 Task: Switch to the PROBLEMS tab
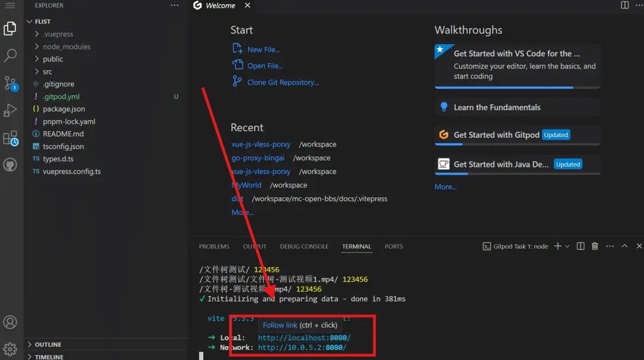(214, 246)
